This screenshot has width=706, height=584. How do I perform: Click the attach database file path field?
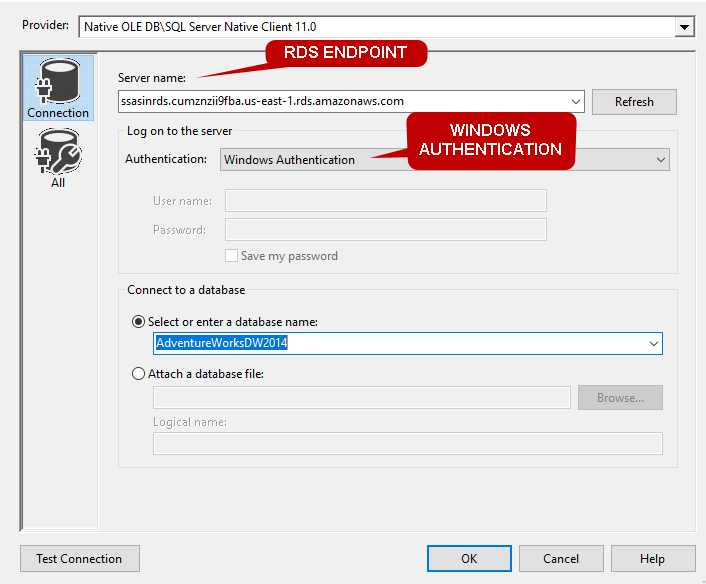point(362,398)
